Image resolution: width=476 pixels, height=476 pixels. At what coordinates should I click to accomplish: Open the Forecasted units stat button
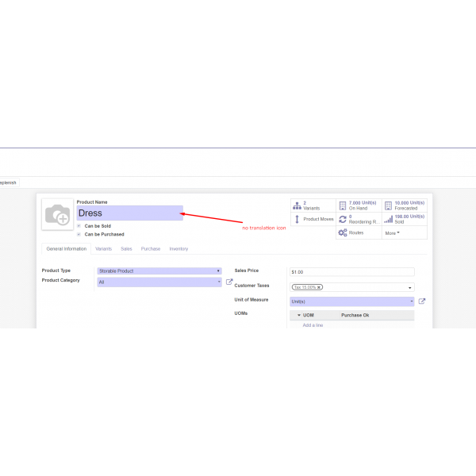(x=404, y=205)
